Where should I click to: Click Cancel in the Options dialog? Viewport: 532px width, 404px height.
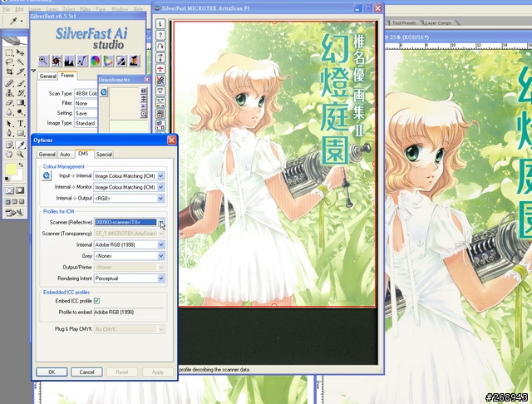(x=86, y=372)
